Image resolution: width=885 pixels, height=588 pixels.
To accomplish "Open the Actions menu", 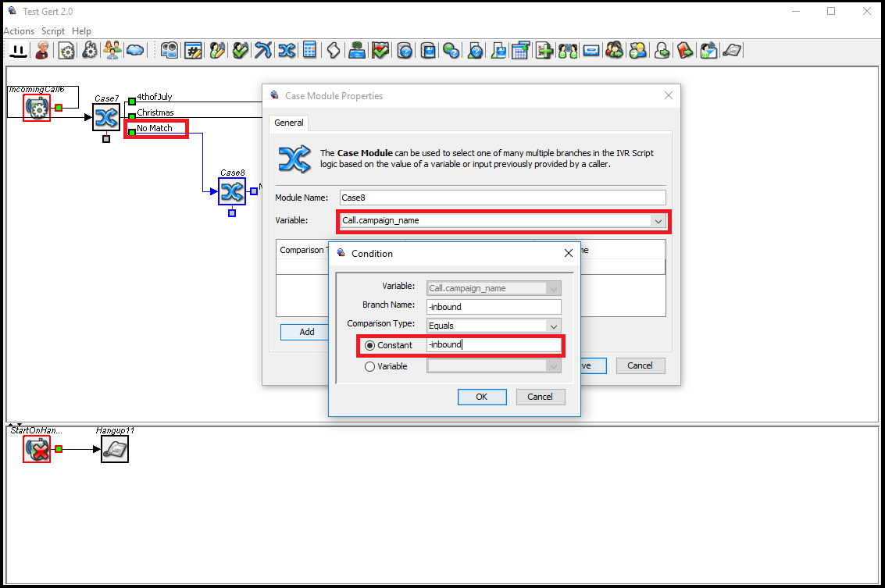I will pyautogui.click(x=19, y=31).
